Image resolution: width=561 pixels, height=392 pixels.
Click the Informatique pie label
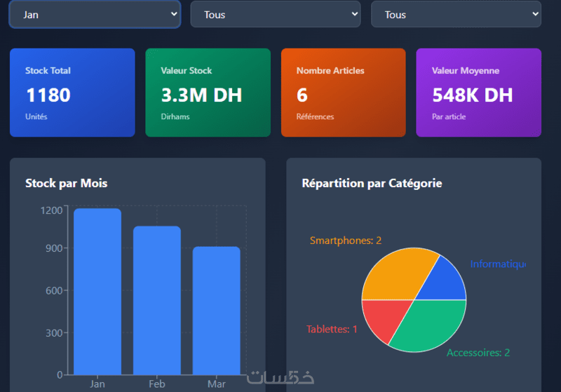click(498, 264)
